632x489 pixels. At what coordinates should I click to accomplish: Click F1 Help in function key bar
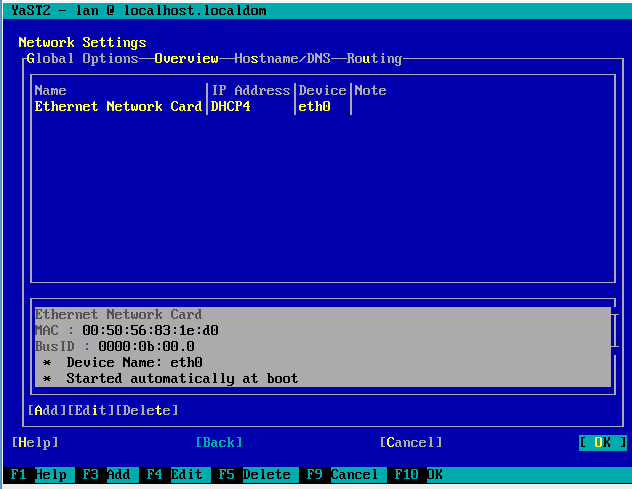pyautogui.click(x=39, y=474)
